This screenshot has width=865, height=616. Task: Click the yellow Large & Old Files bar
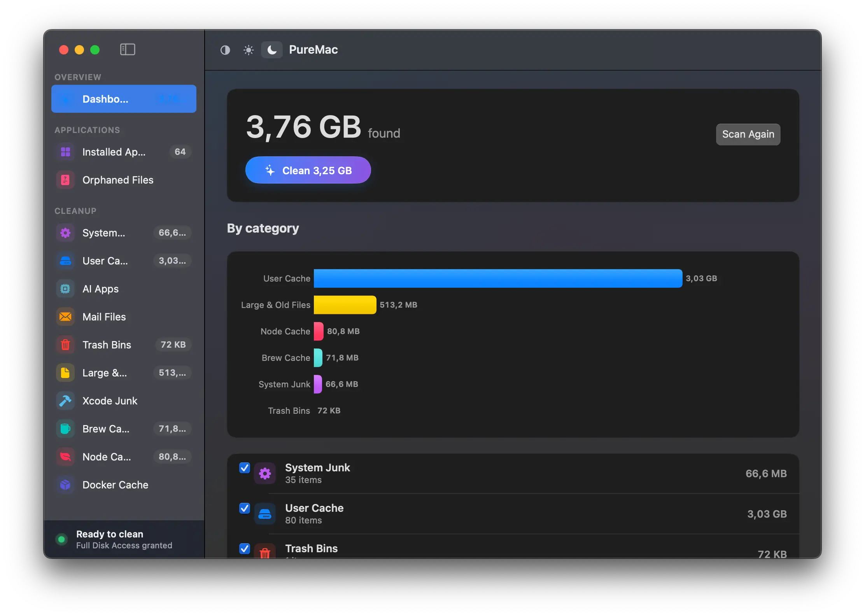click(x=345, y=305)
